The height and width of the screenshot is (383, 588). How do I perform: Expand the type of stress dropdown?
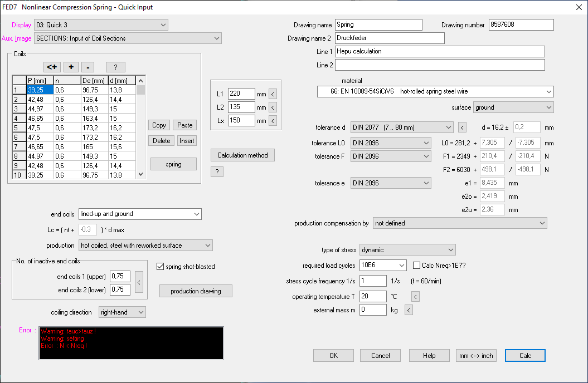(407, 250)
